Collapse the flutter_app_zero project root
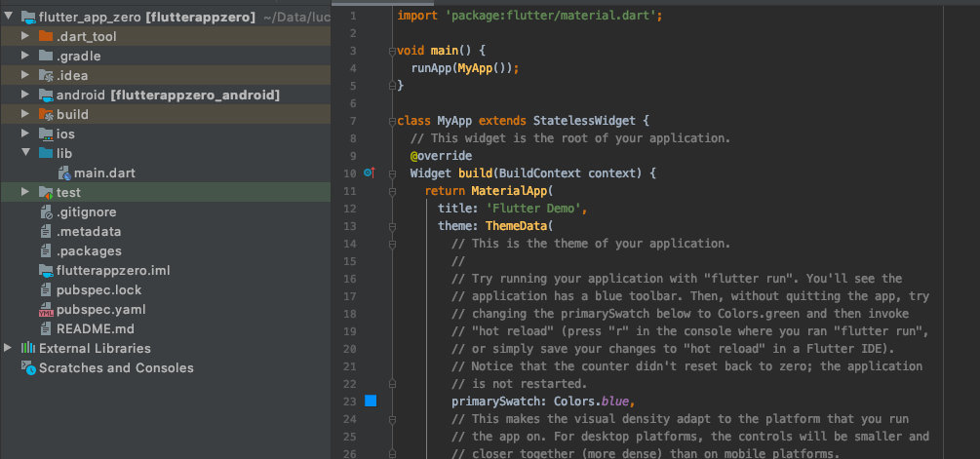980x459 pixels. (8, 17)
